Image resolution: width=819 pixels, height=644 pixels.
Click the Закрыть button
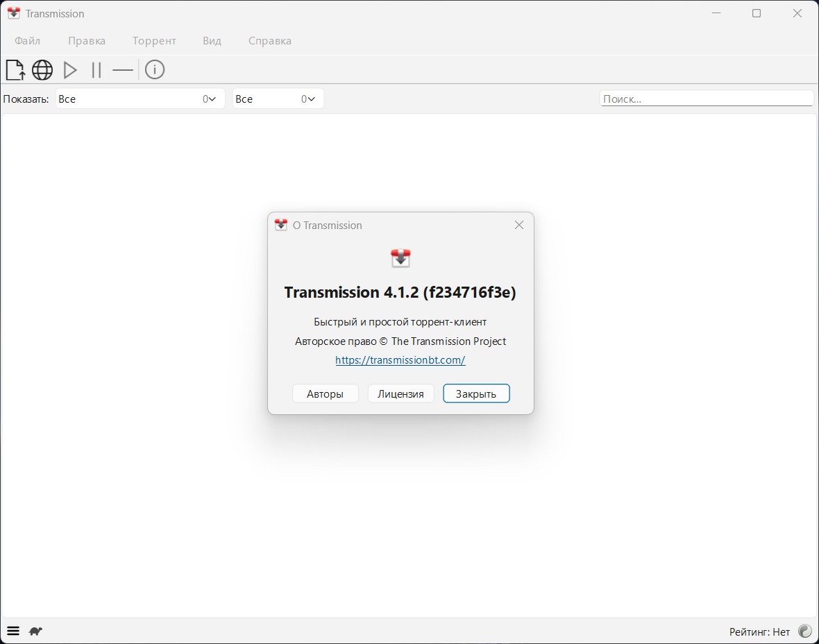pyautogui.click(x=476, y=393)
